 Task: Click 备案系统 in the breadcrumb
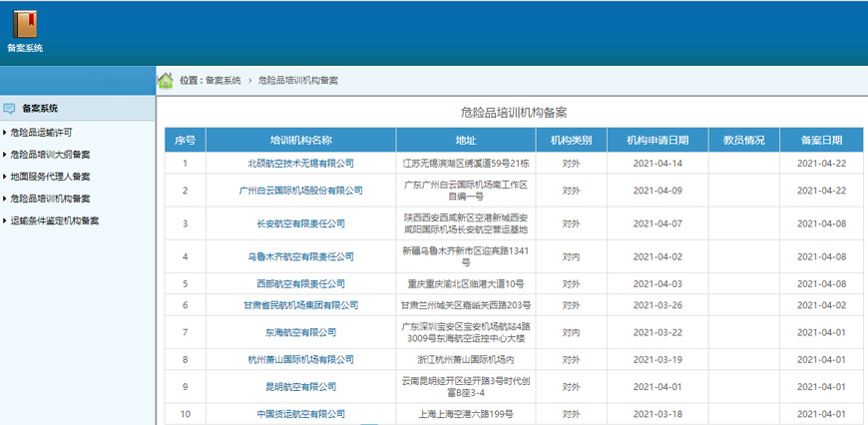point(223,81)
